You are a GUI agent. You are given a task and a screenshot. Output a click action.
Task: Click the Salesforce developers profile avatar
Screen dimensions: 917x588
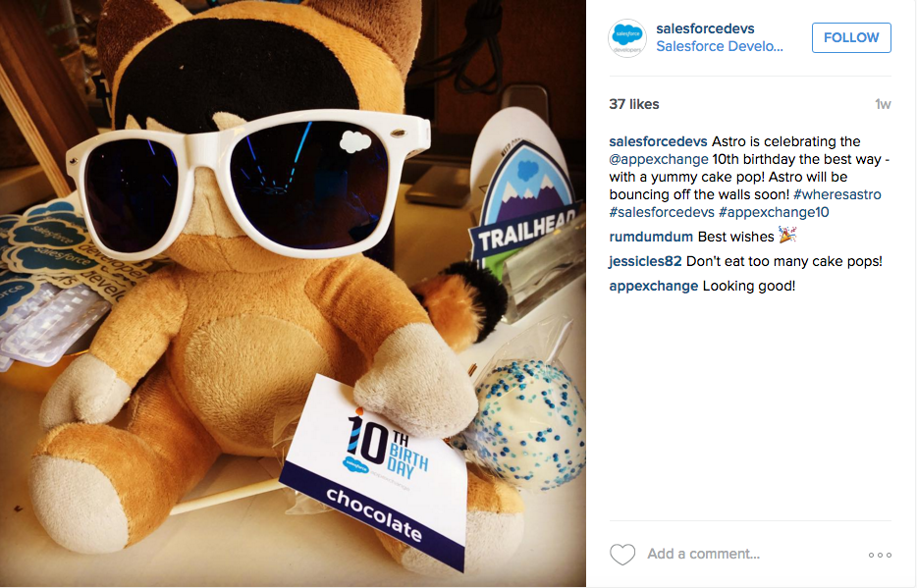click(x=627, y=38)
